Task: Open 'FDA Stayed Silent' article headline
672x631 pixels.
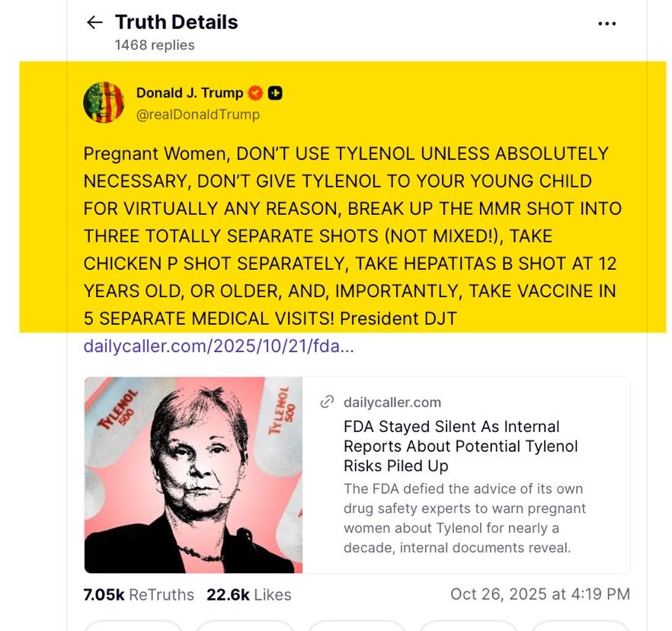Action: point(460,446)
